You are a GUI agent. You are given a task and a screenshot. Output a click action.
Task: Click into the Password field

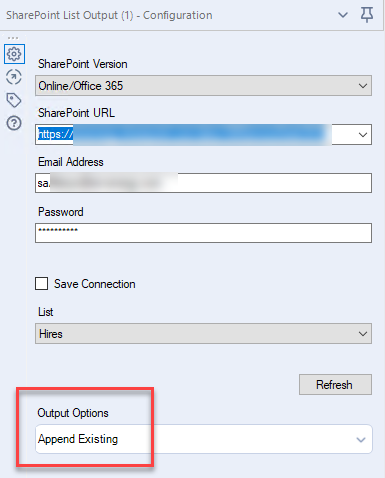pos(203,233)
